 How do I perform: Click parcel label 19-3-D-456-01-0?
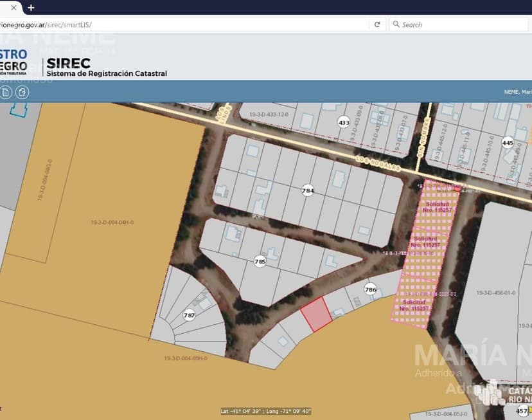click(x=496, y=293)
